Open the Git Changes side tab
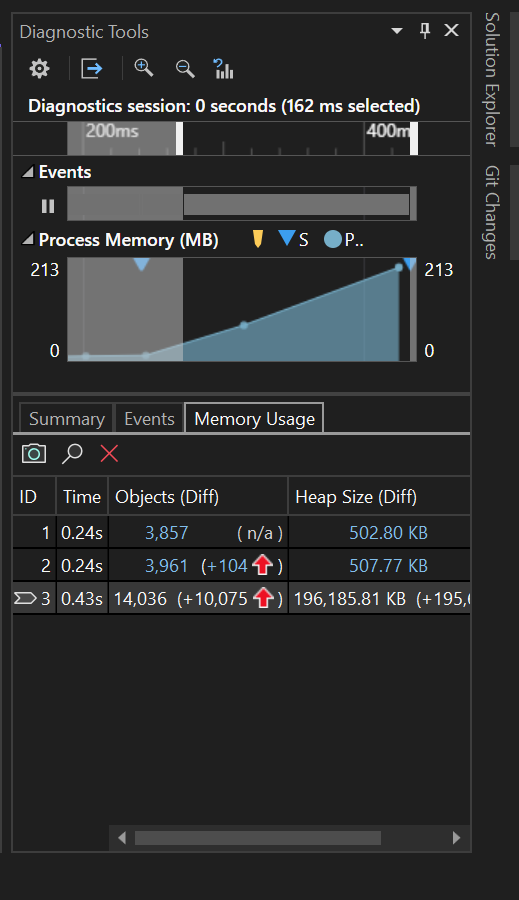This screenshot has width=519, height=900. click(492, 212)
